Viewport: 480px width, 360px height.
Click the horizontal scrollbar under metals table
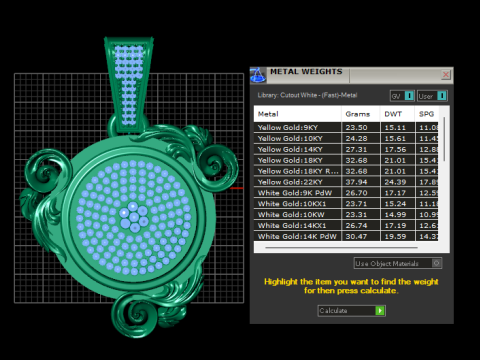point(341,248)
